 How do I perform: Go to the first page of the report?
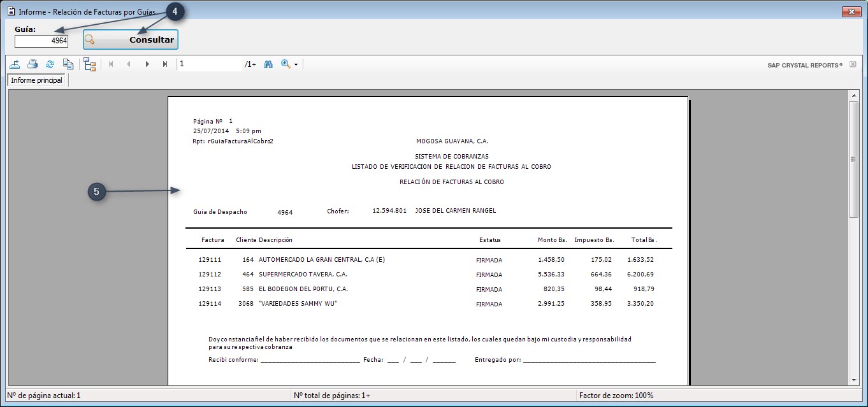click(x=111, y=64)
